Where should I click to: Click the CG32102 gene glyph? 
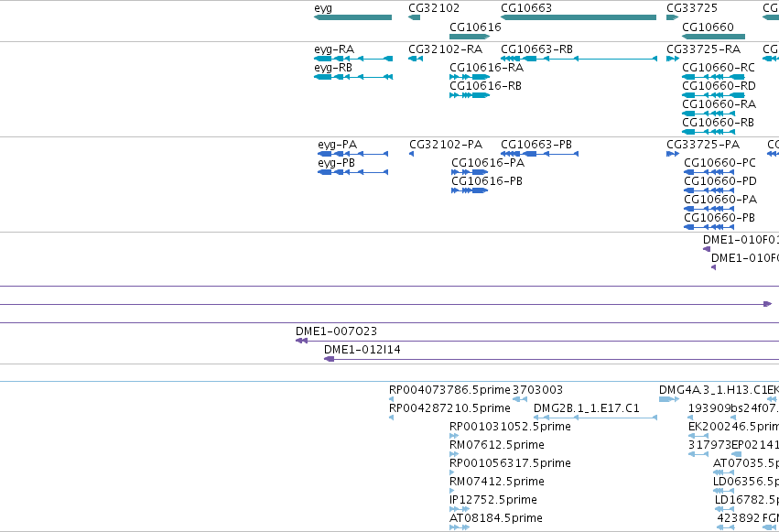click(x=415, y=17)
